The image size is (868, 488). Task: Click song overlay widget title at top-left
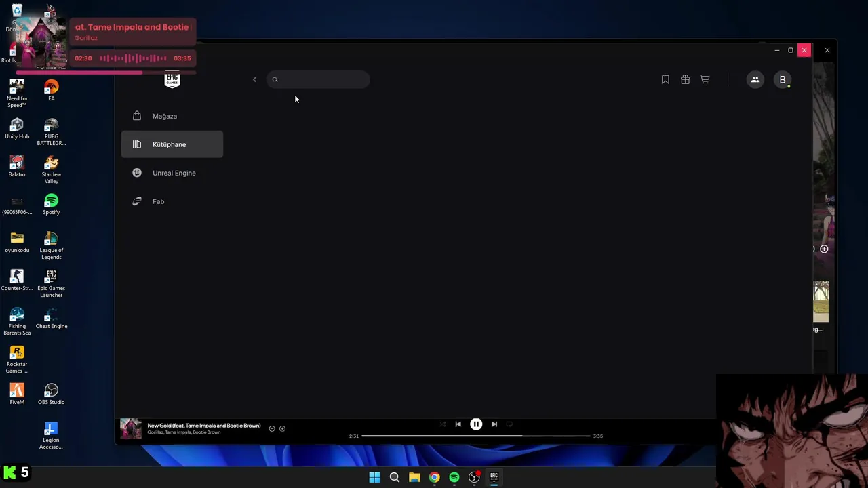tap(133, 27)
